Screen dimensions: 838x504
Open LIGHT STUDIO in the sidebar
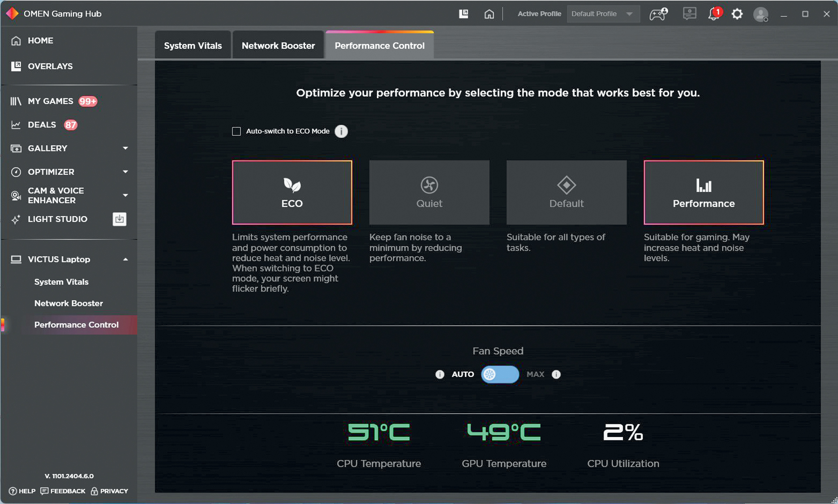pyautogui.click(x=57, y=219)
